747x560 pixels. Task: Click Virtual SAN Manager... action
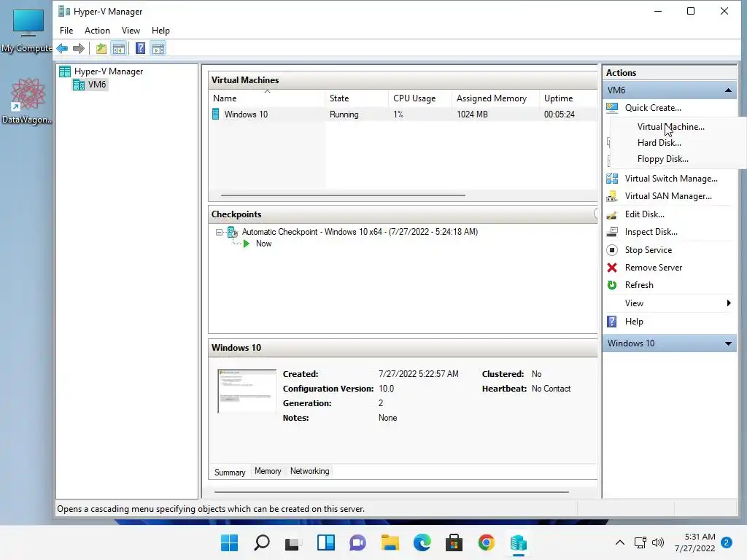[668, 196]
